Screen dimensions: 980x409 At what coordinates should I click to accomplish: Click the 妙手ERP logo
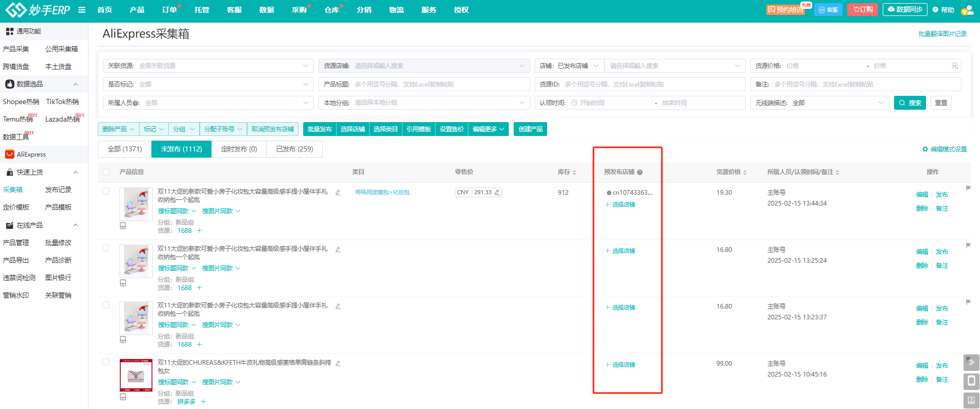pyautogui.click(x=37, y=10)
